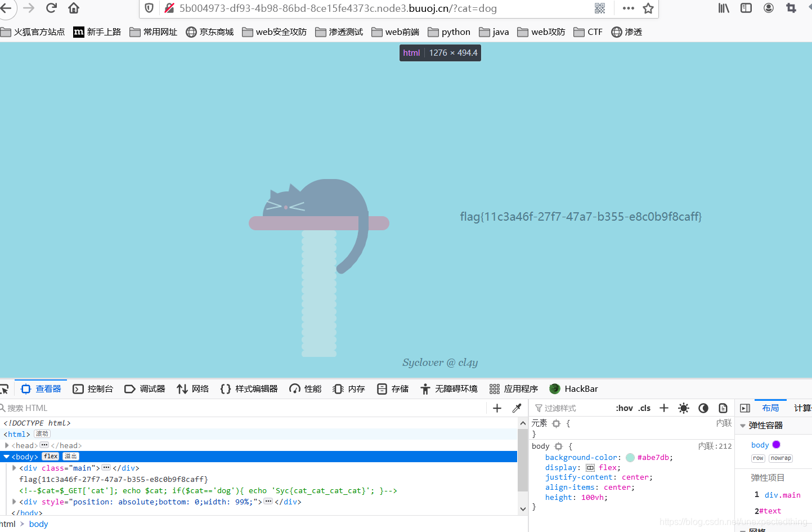Go forward with the forward arrow
The image size is (812, 532).
29,8
